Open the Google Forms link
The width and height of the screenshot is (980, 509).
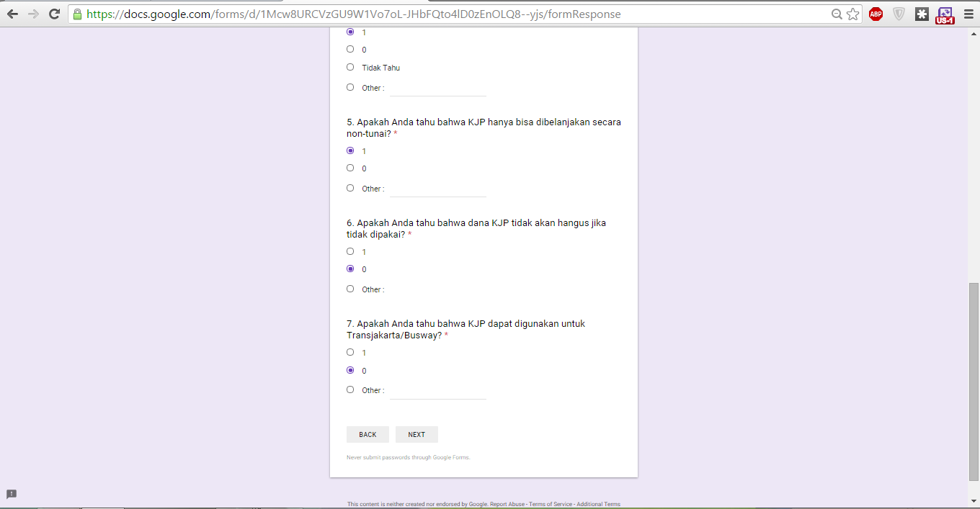click(451, 457)
